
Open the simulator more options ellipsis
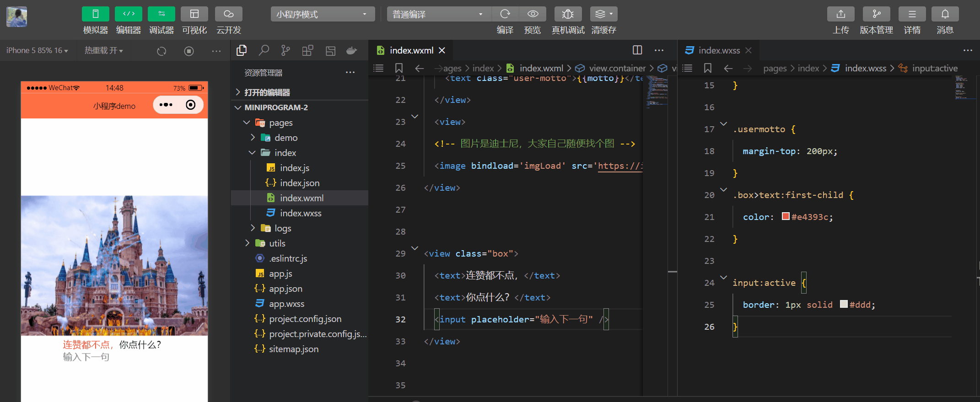click(x=216, y=51)
